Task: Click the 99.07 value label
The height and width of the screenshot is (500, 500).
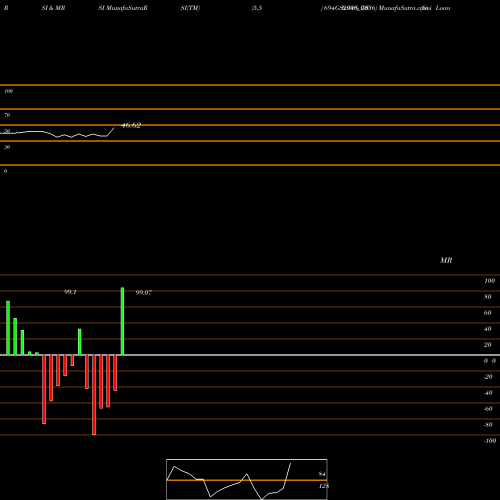Action: coord(144,293)
